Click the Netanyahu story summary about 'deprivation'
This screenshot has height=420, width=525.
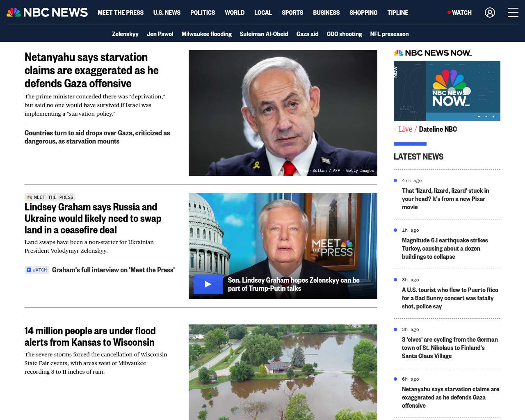pyautogui.click(x=95, y=105)
